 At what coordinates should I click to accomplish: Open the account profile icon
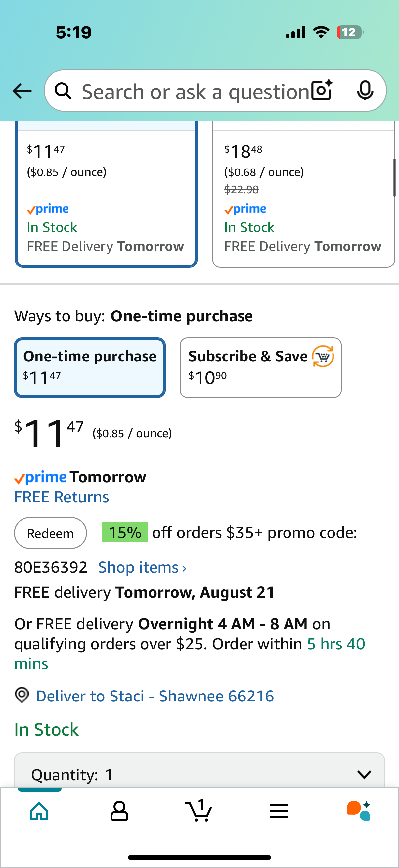tap(119, 811)
